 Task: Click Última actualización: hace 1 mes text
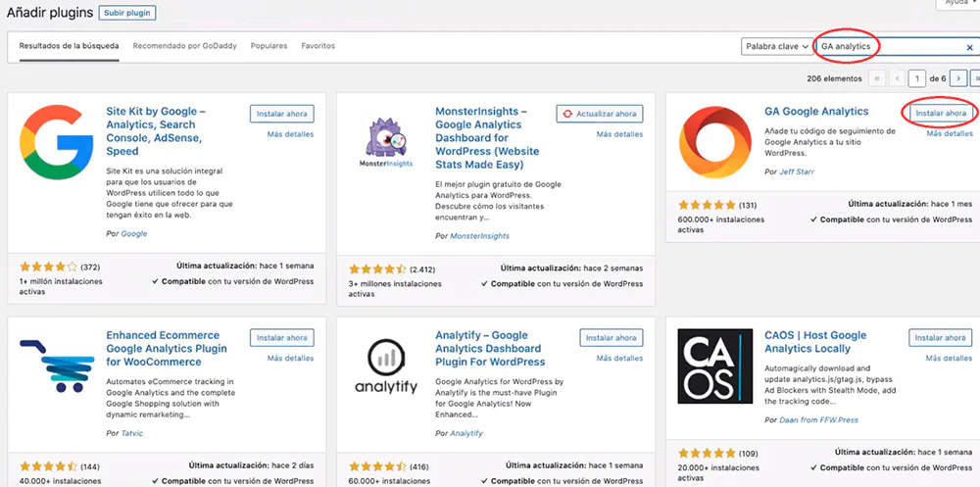[910, 205]
